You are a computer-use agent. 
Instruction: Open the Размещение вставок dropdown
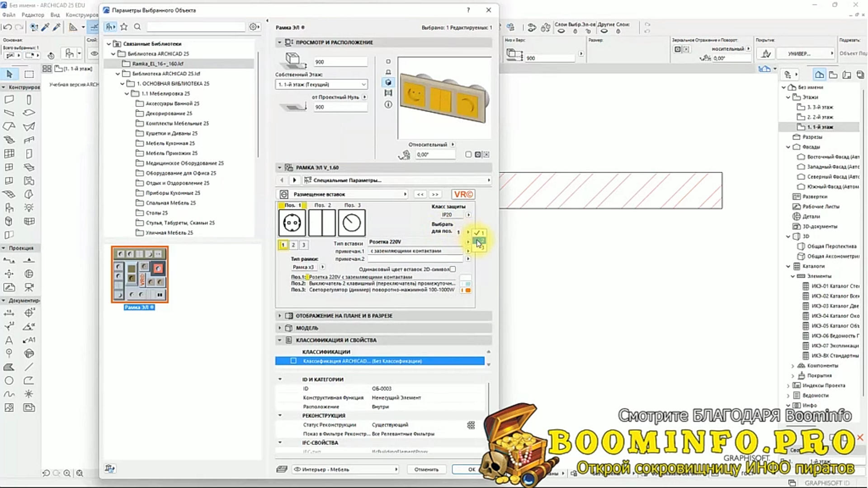pyautogui.click(x=342, y=194)
